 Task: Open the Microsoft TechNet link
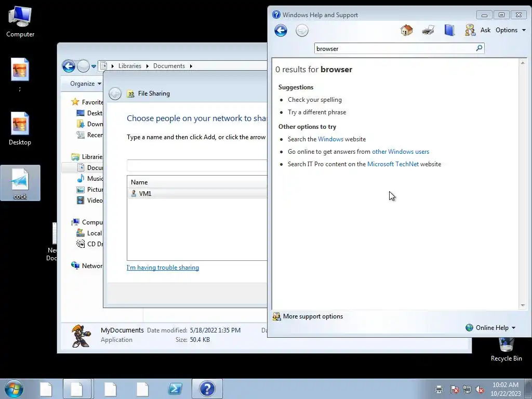coord(393,164)
